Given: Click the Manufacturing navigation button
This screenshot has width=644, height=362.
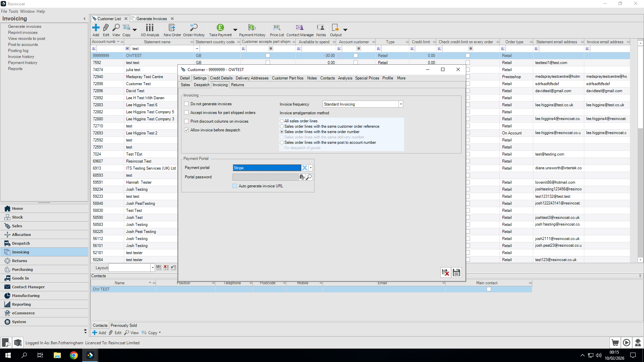Looking at the screenshot, I should (25, 296).
